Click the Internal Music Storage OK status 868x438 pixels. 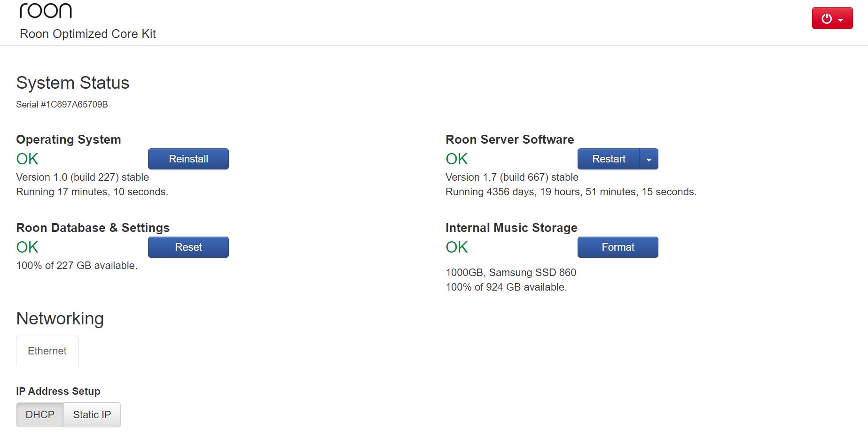tap(457, 247)
